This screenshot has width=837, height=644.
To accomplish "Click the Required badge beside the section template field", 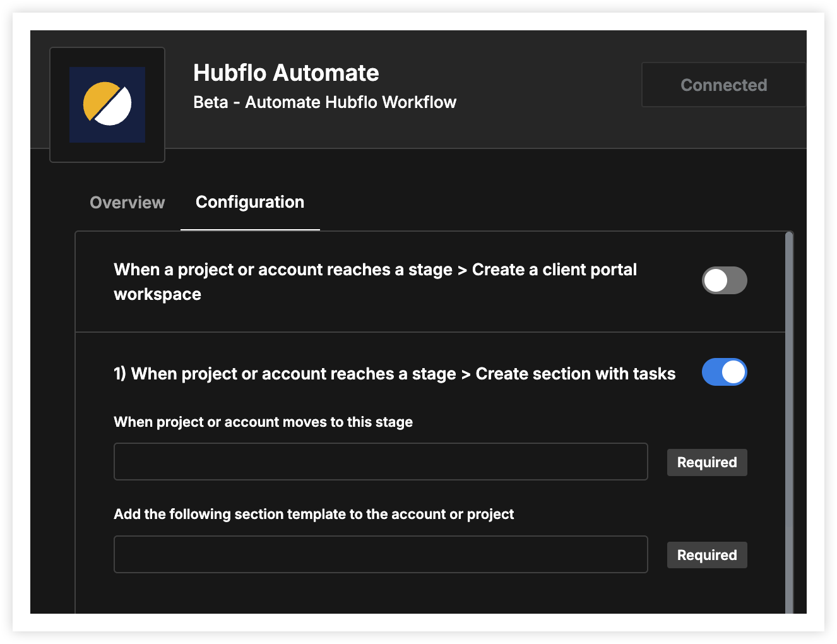I will click(x=707, y=555).
